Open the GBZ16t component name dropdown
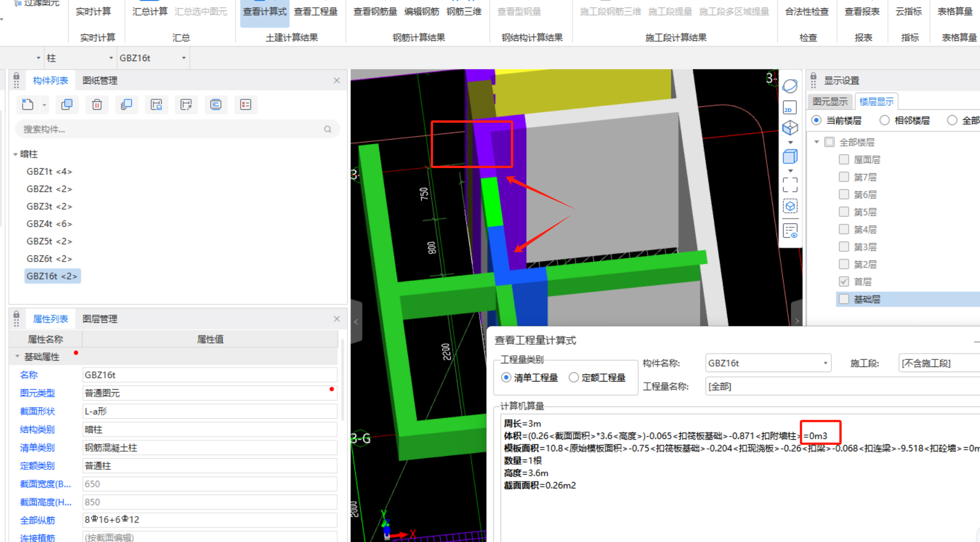 point(824,362)
